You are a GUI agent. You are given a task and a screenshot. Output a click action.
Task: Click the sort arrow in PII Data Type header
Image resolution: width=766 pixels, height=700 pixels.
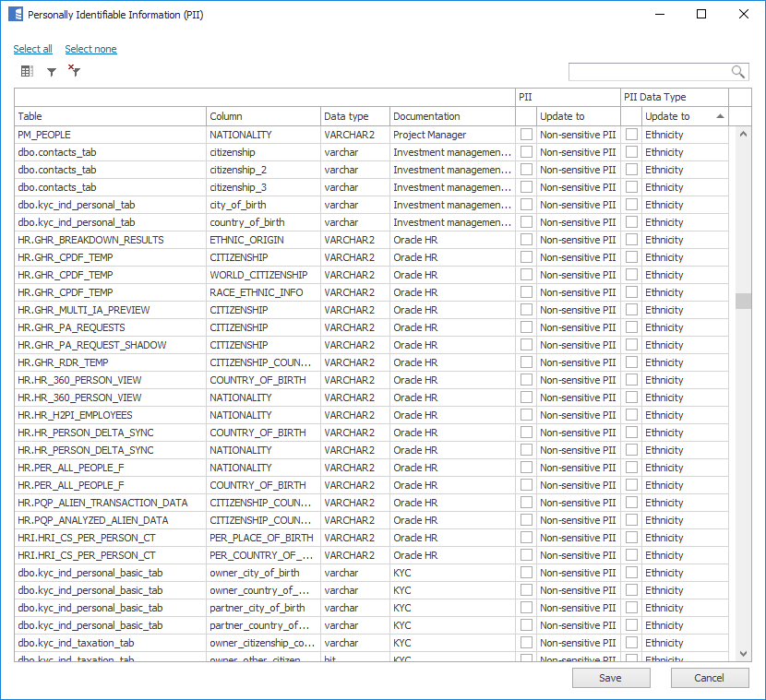[x=720, y=116]
